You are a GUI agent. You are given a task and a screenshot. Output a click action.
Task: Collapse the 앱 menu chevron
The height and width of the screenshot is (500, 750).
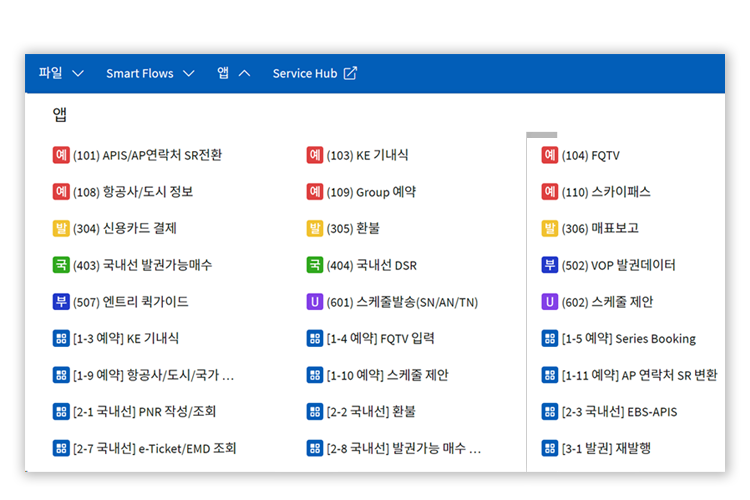pos(244,74)
